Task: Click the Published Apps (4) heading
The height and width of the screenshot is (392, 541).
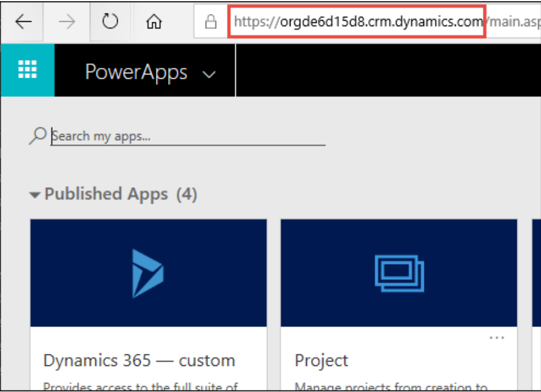Action: [x=121, y=194]
